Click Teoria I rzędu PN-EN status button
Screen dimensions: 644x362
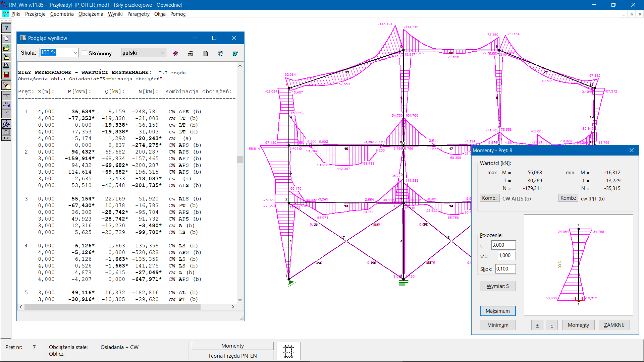point(232,356)
